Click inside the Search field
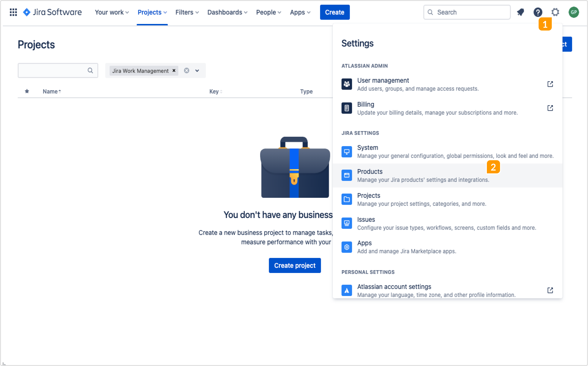 click(x=467, y=12)
